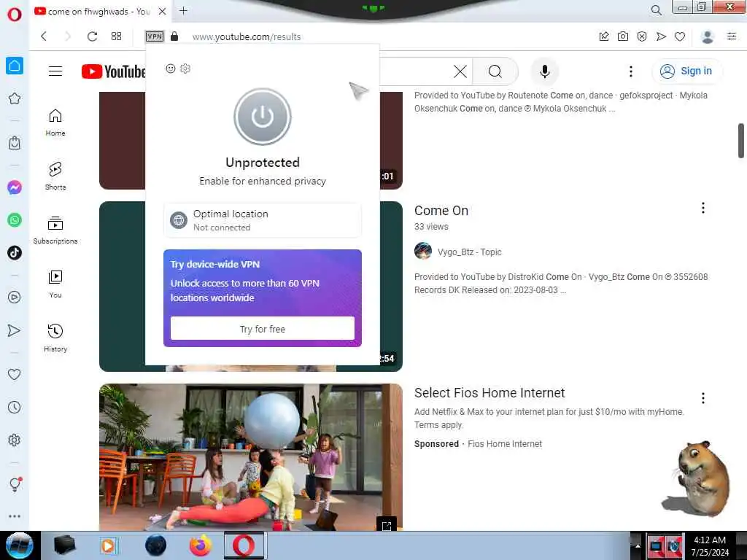Open YouTube header three-dots settings menu
747x560 pixels.
pos(631,71)
